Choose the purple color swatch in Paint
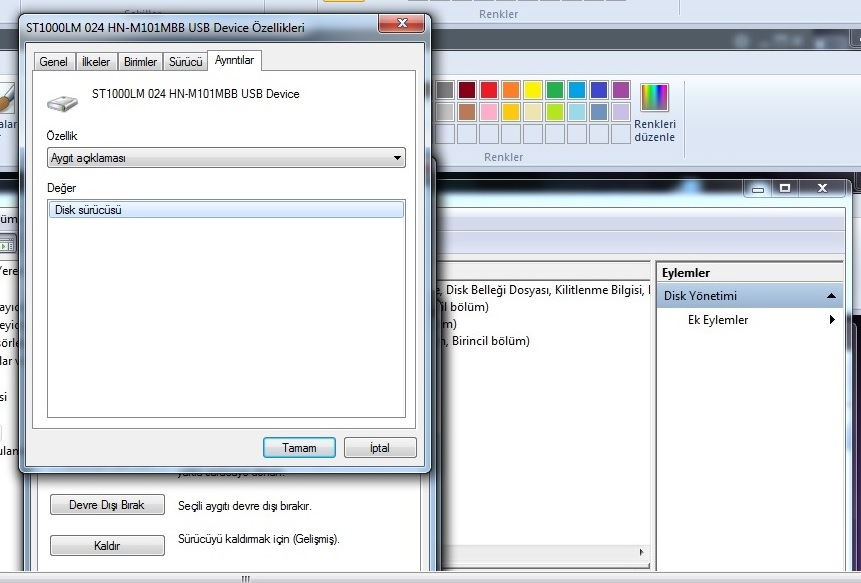861x583 pixels. pyautogui.click(x=620, y=90)
